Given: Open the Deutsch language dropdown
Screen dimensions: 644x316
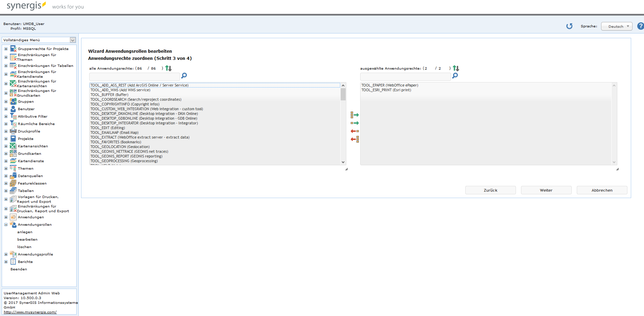Looking at the screenshot, I should 616,26.
